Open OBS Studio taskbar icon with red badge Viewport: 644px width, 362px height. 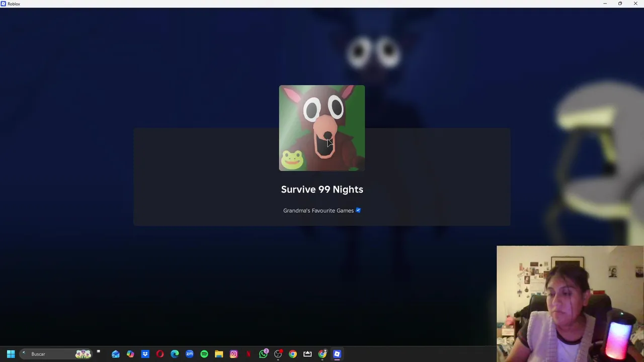(278, 354)
